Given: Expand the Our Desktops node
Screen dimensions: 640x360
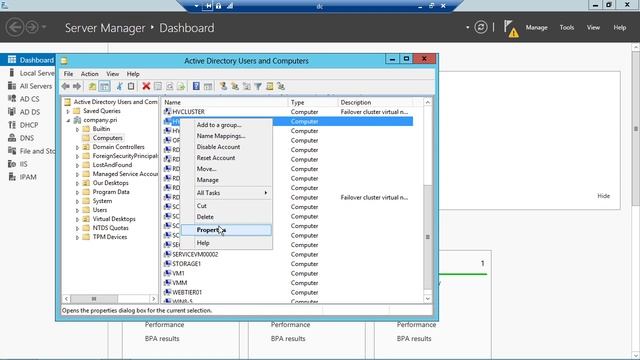Looking at the screenshot, I should 77,183.
